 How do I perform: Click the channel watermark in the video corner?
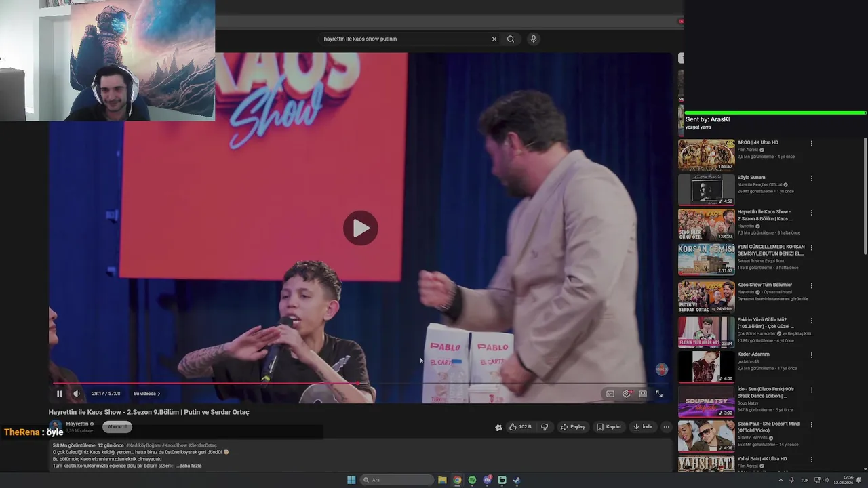[x=662, y=369]
